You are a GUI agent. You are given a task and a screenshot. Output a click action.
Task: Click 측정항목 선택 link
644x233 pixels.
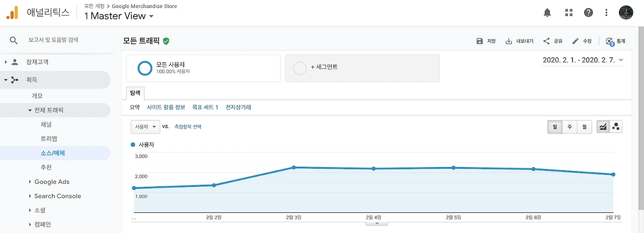(x=188, y=127)
